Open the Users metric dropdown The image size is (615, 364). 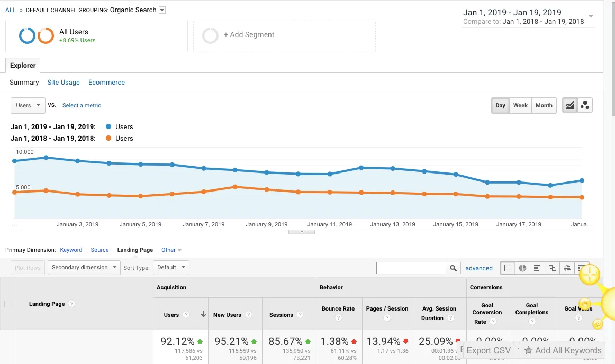(x=28, y=105)
